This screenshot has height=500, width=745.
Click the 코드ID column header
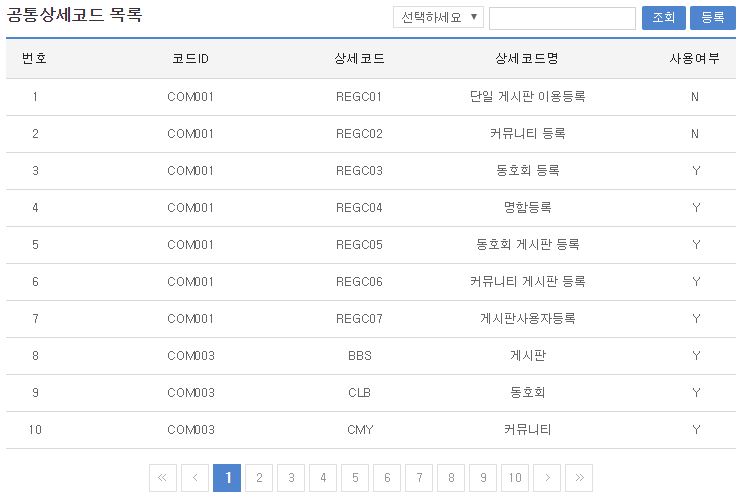[x=190, y=59]
